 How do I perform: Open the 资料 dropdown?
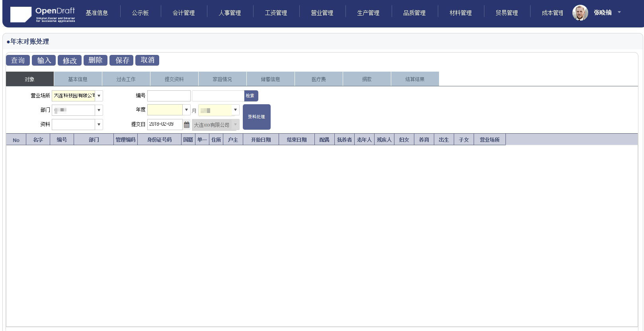point(99,125)
